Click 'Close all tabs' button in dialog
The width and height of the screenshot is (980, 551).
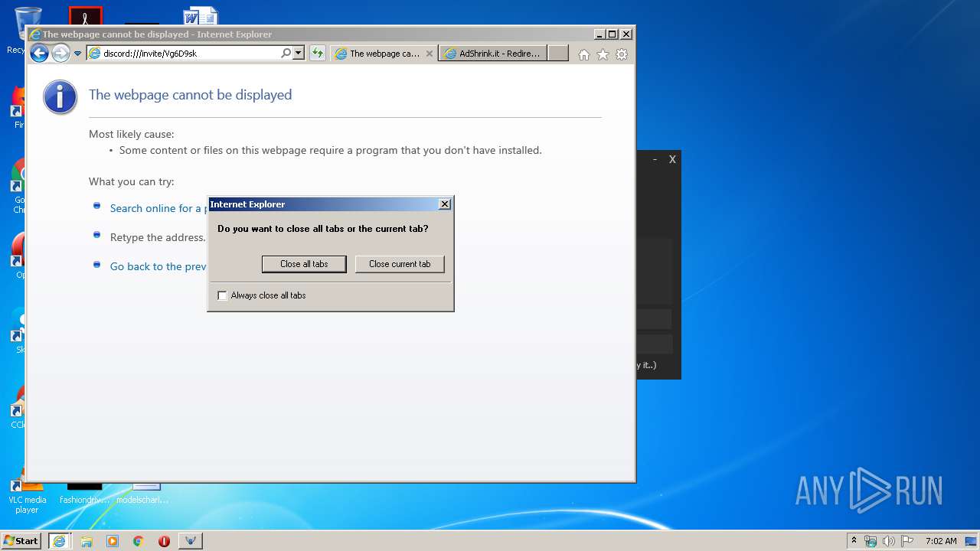coord(304,264)
